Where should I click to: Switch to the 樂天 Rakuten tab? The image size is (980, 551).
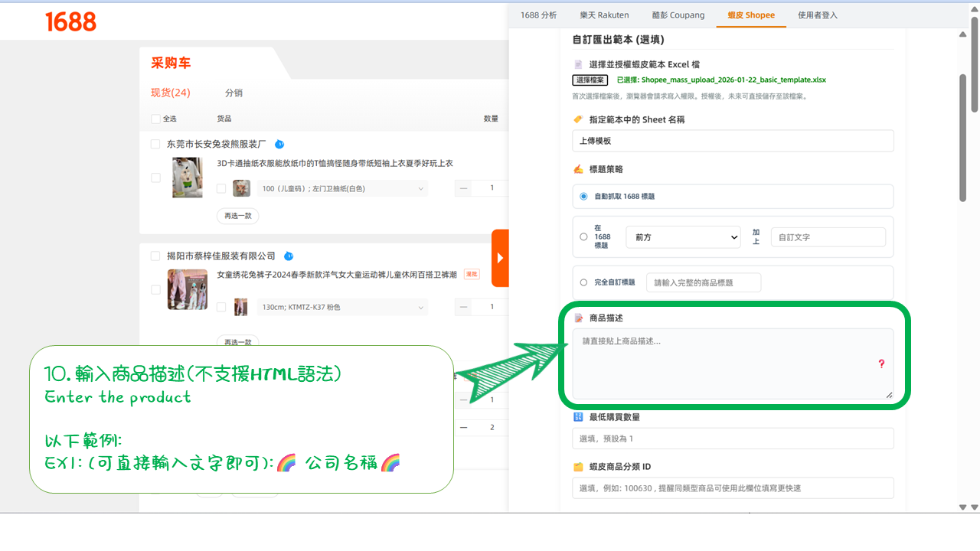tap(605, 15)
